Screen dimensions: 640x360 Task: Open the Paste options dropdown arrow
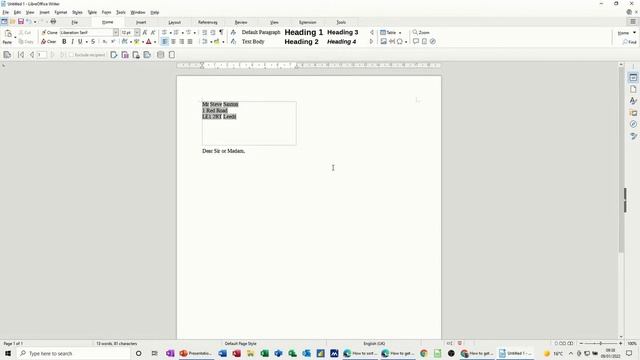[15, 38]
